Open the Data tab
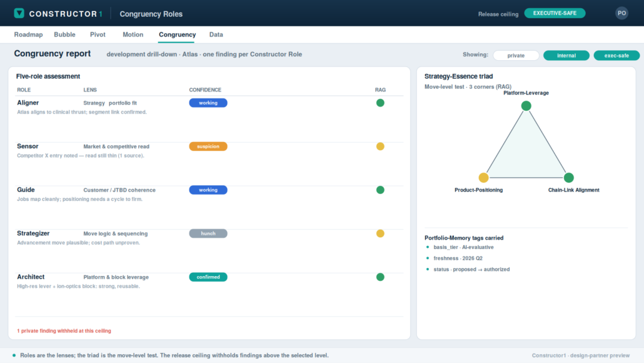The width and height of the screenshot is (644, 363). pyautogui.click(x=216, y=34)
